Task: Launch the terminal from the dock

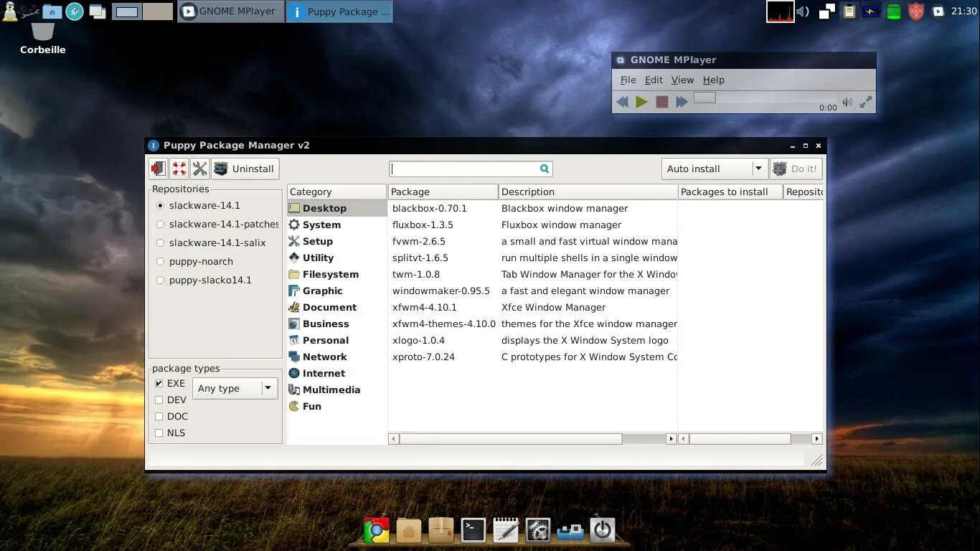Action: click(473, 530)
